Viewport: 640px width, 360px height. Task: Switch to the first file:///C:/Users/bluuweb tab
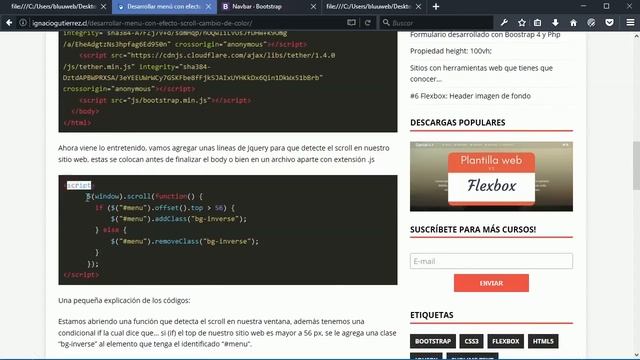tap(56, 7)
